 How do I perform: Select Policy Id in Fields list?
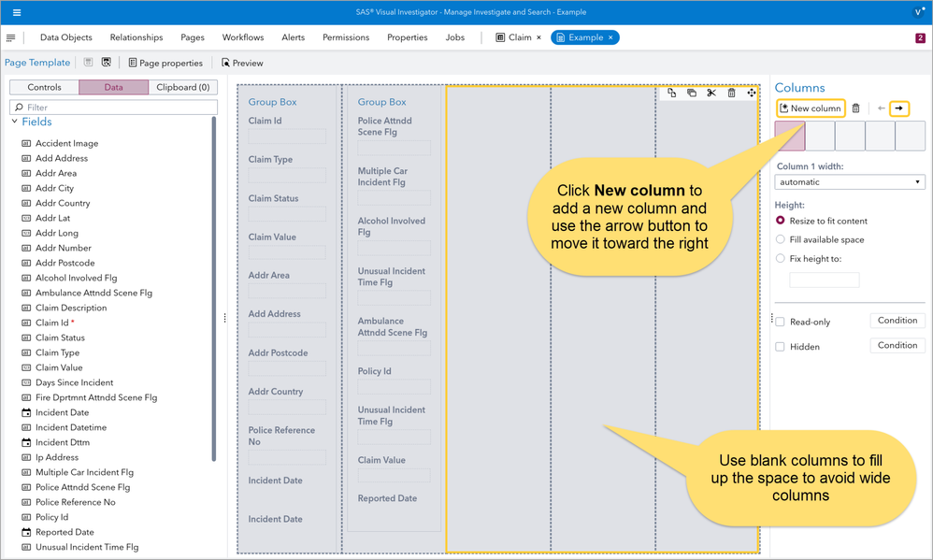pyautogui.click(x=51, y=517)
